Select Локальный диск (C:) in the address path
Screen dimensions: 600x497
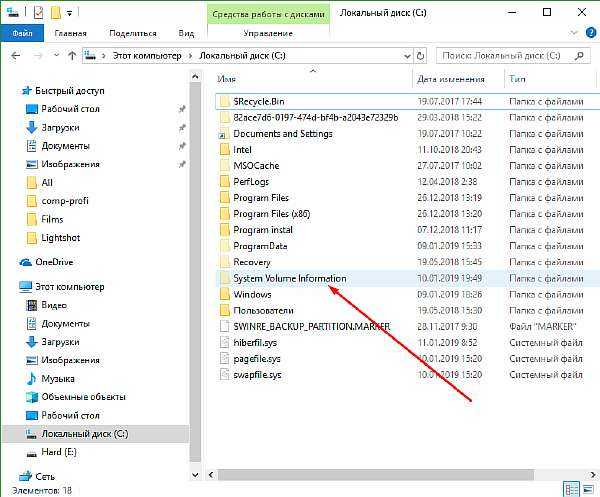242,56
